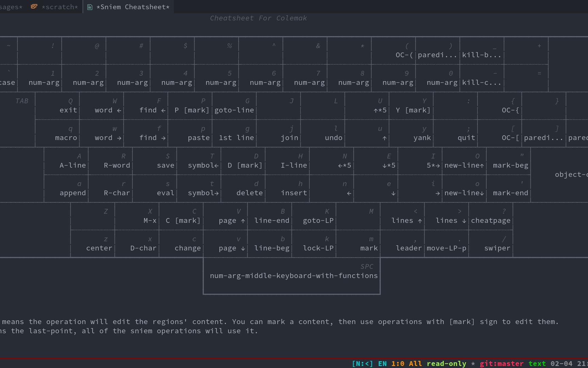Click the 'kill-b...' key cell

[482, 50]
